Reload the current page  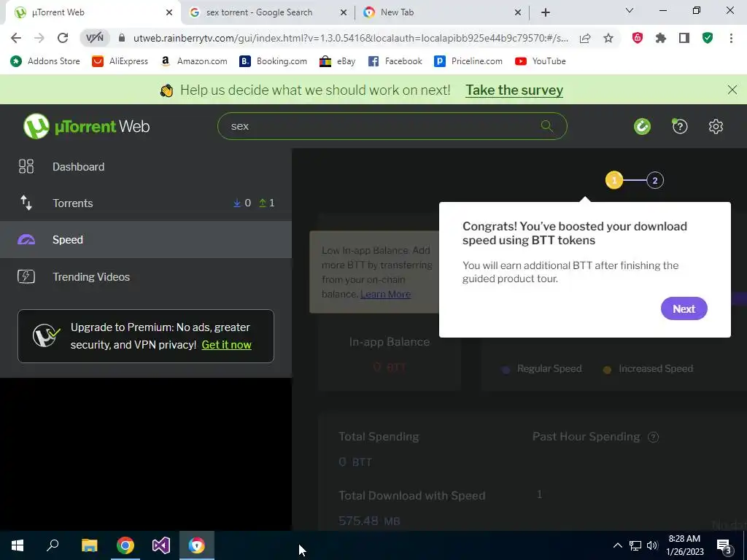[63, 38]
